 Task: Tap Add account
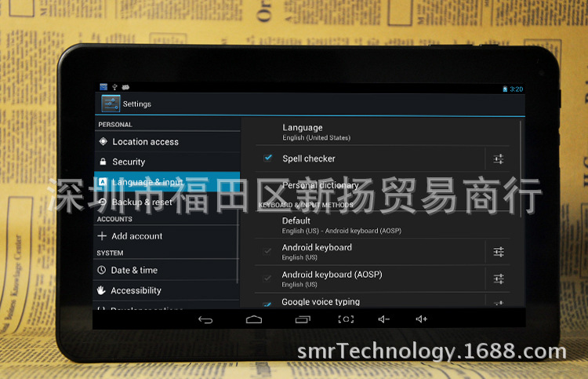165,236
